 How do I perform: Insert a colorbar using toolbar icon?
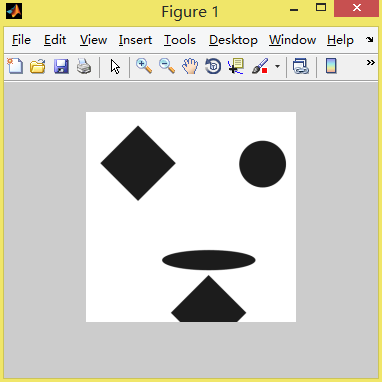(331, 66)
